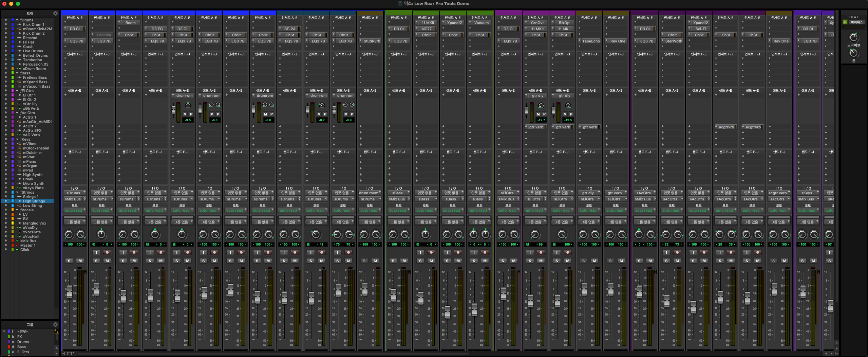Screen dimensions: 868x357
Task: Open the Sci-Fi insert plug-in
Action: [x=700, y=29]
